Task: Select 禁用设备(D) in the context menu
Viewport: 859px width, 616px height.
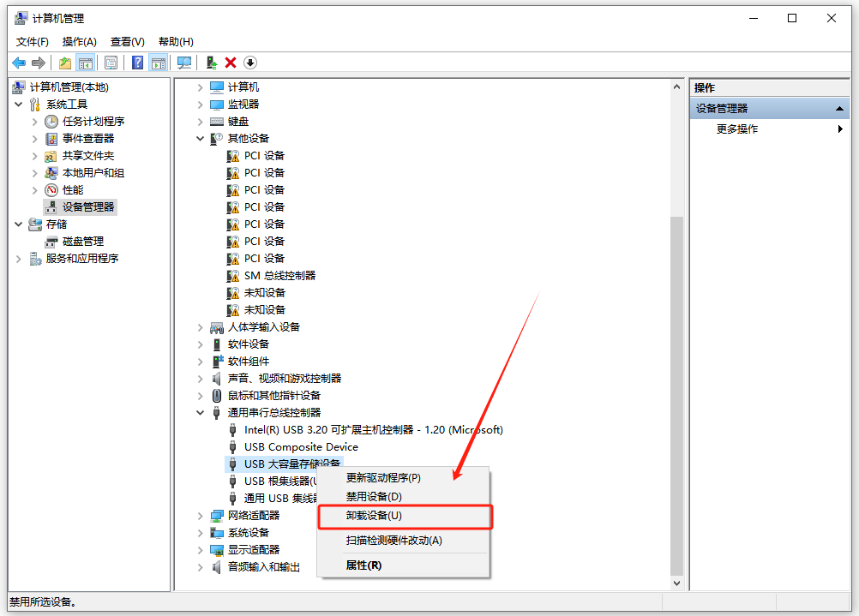Action: [x=374, y=497]
